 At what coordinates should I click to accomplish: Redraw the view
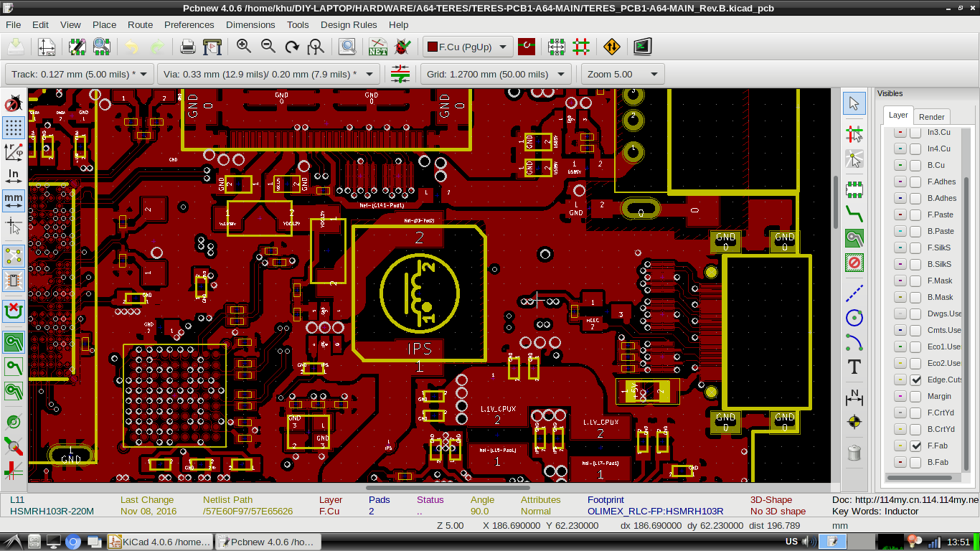[x=292, y=47]
